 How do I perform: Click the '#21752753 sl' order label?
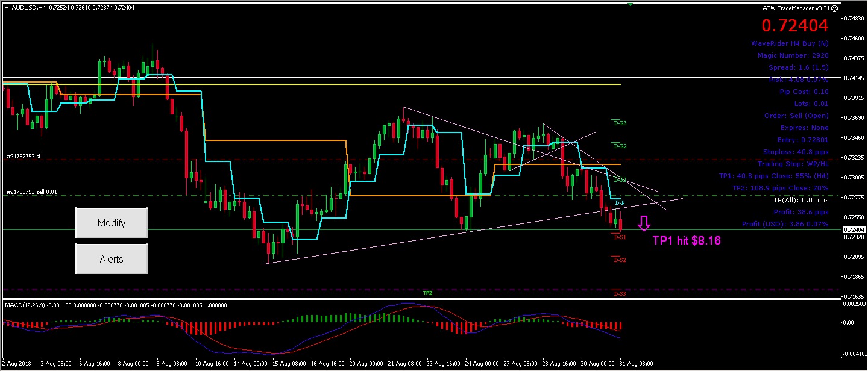pos(24,156)
